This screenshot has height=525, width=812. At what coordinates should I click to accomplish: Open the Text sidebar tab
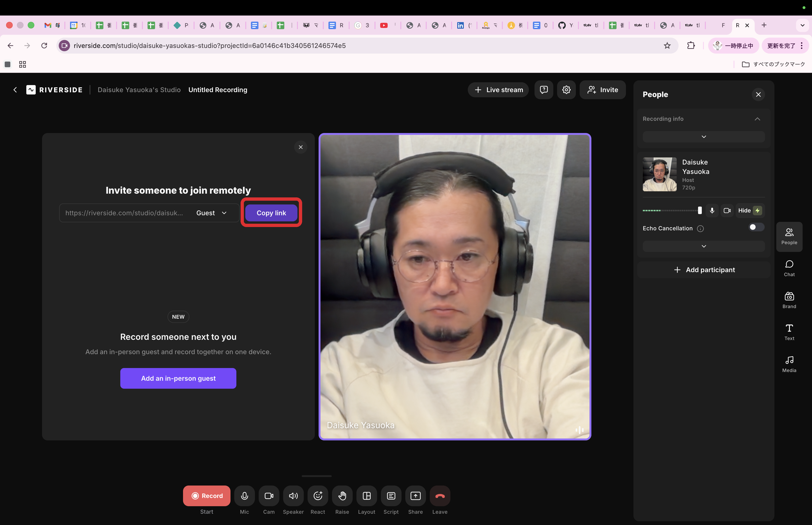click(x=789, y=332)
